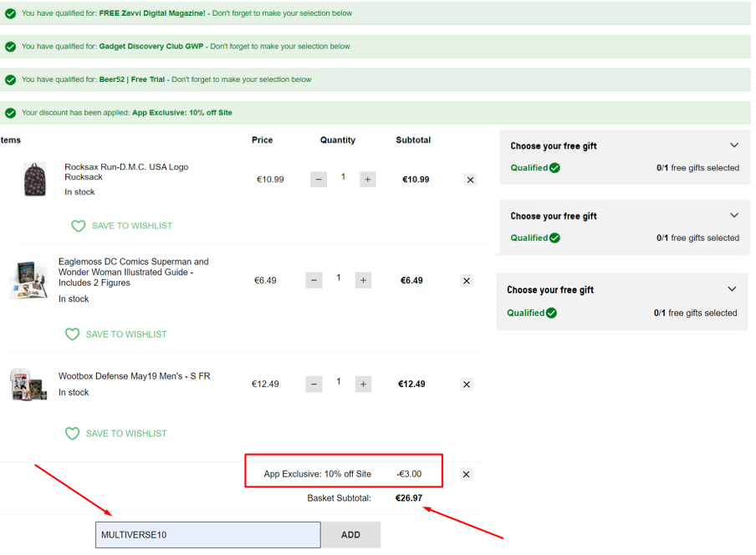
Task: Click Rocksax Run-D.M.C. USA Logo Rucksack title
Action: (x=126, y=172)
